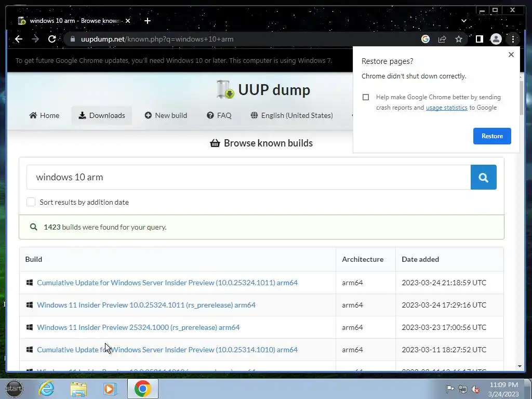Image resolution: width=532 pixels, height=399 pixels.
Task: Expand the tab search chevron
Action: click(463, 21)
